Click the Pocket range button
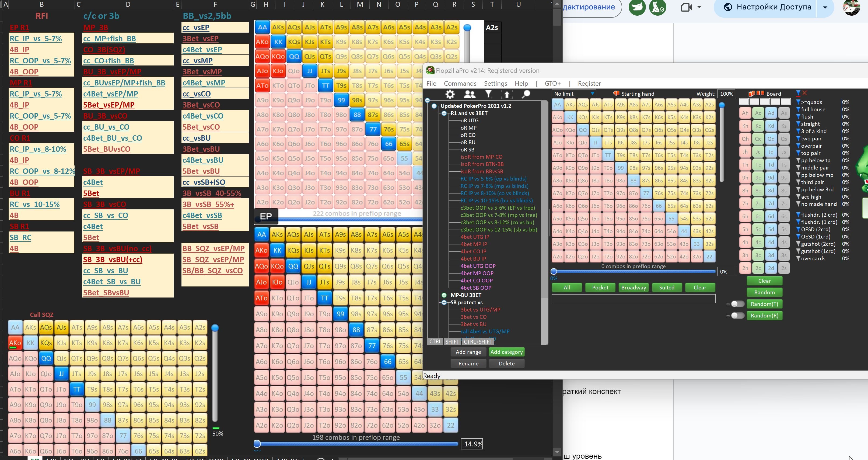This screenshot has width=868, height=460. 600,287
